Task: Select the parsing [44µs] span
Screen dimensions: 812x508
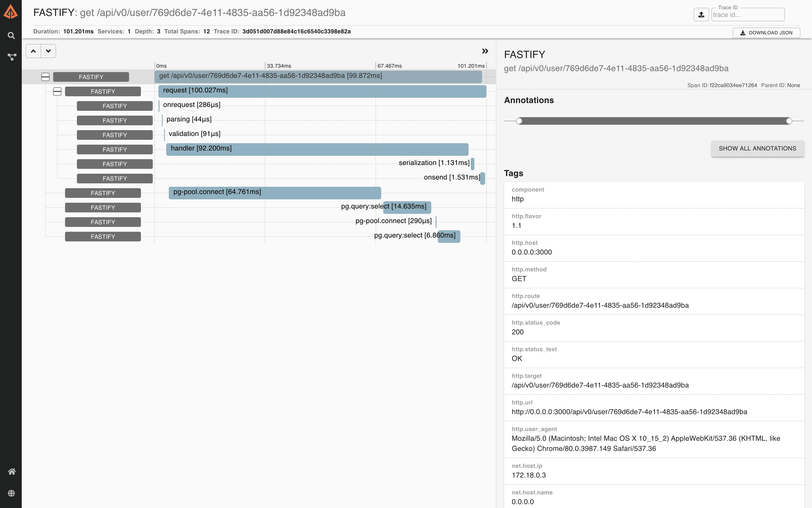Action: pos(188,119)
